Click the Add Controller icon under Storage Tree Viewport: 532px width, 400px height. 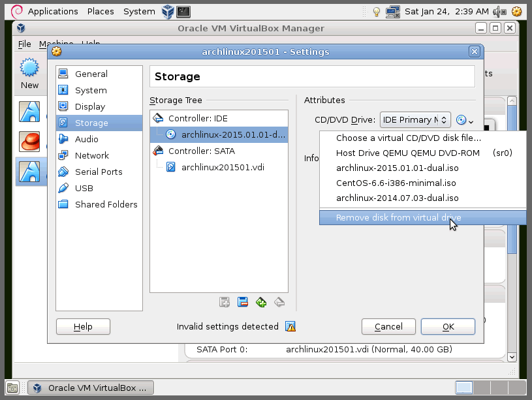click(x=225, y=302)
